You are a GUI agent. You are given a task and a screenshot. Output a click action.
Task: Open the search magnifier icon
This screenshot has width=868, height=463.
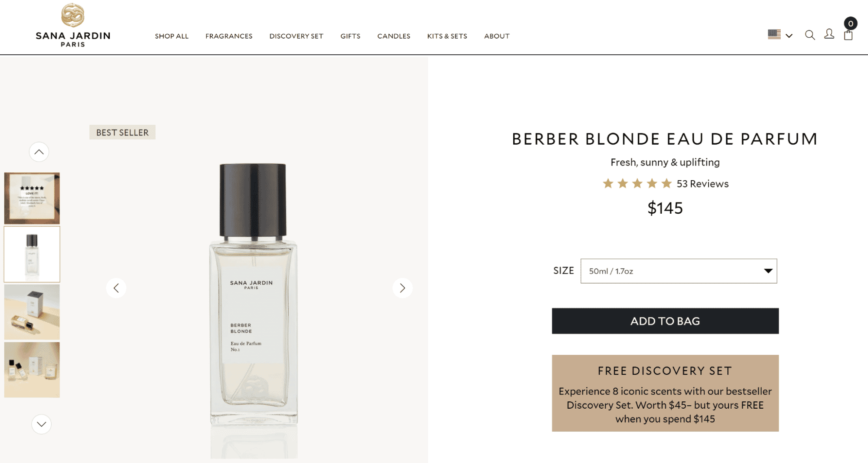click(x=809, y=35)
